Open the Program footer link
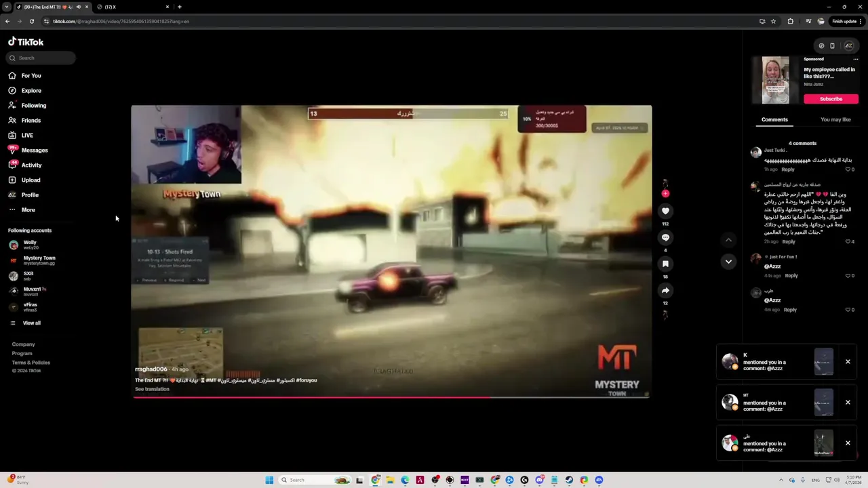 (x=22, y=353)
